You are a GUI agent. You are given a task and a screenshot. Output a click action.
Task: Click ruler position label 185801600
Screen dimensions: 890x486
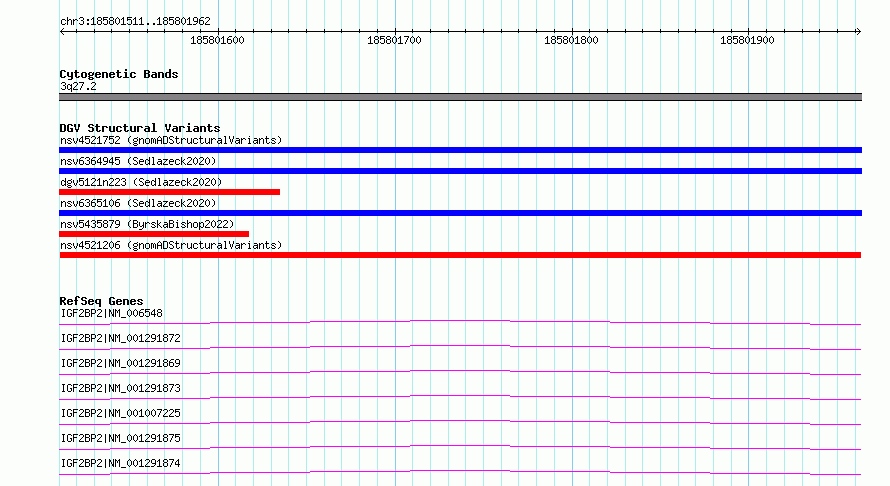(217, 40)
